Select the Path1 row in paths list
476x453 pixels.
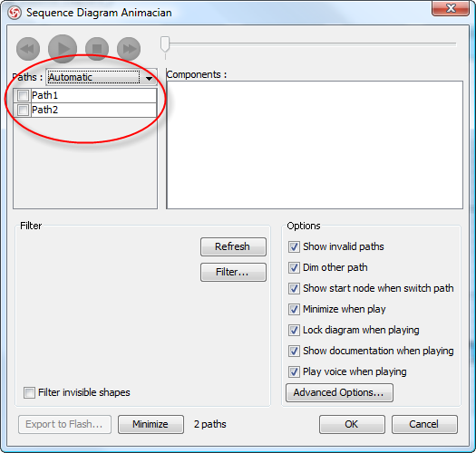[x=85, y=95]
